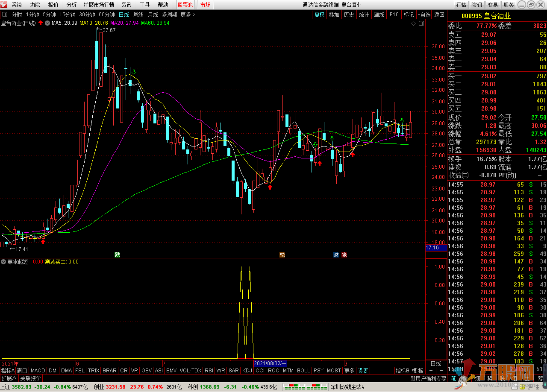Collapse the 寒冰超短 indicator panel arrow
The height and width of the screenshot is (392, 547).
click(x=3, y=262)
